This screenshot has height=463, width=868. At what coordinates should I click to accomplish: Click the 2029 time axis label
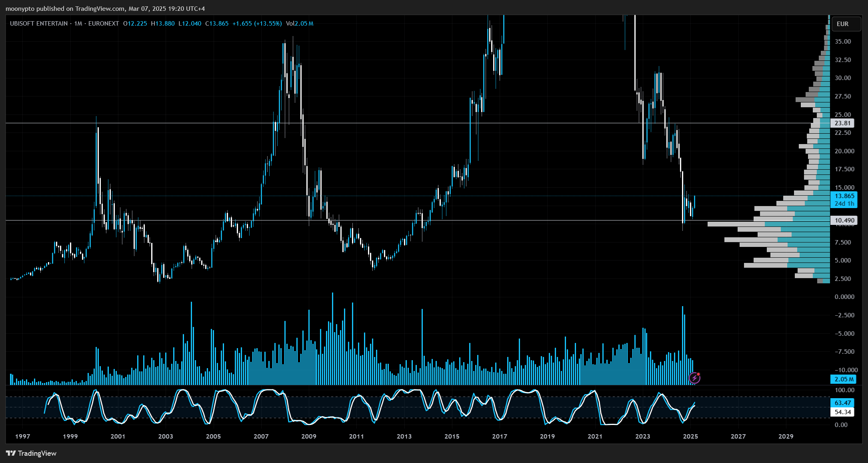click(x=786, y=437)
